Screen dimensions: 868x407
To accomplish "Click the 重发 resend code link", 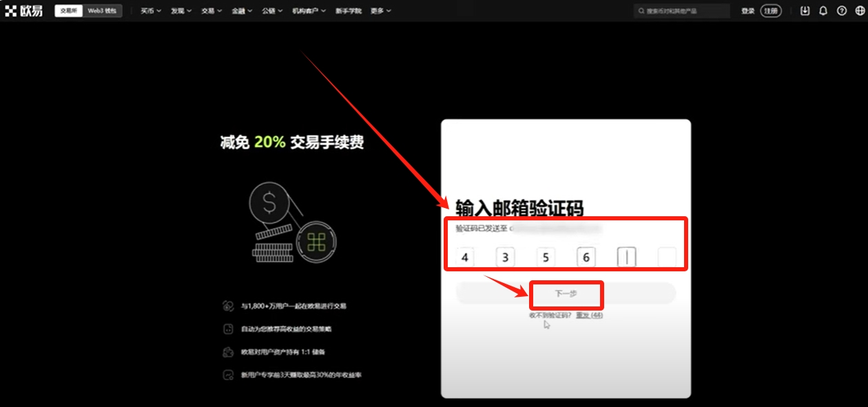I will (x=590, y=315).
